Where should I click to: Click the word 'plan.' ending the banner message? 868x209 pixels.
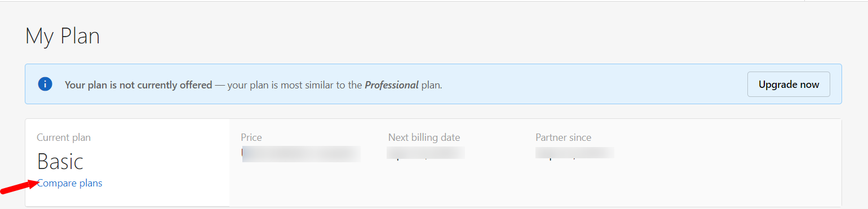coord(432,85)
